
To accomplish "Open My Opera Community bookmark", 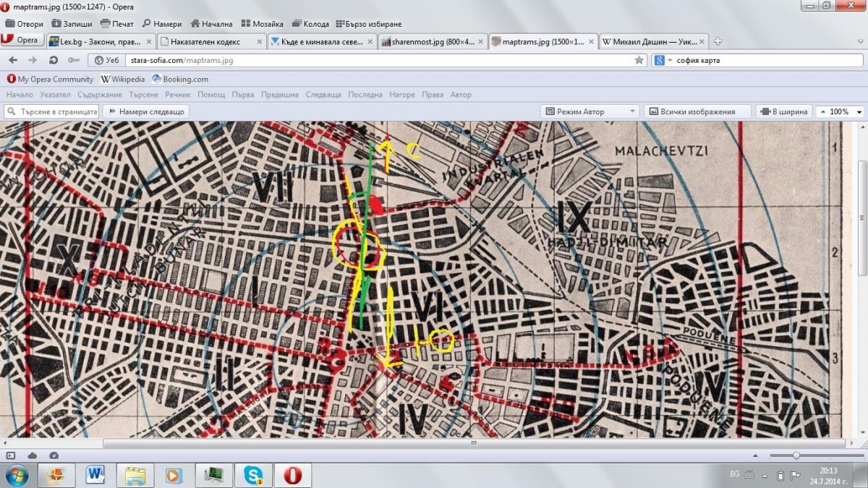I will 50,79.
